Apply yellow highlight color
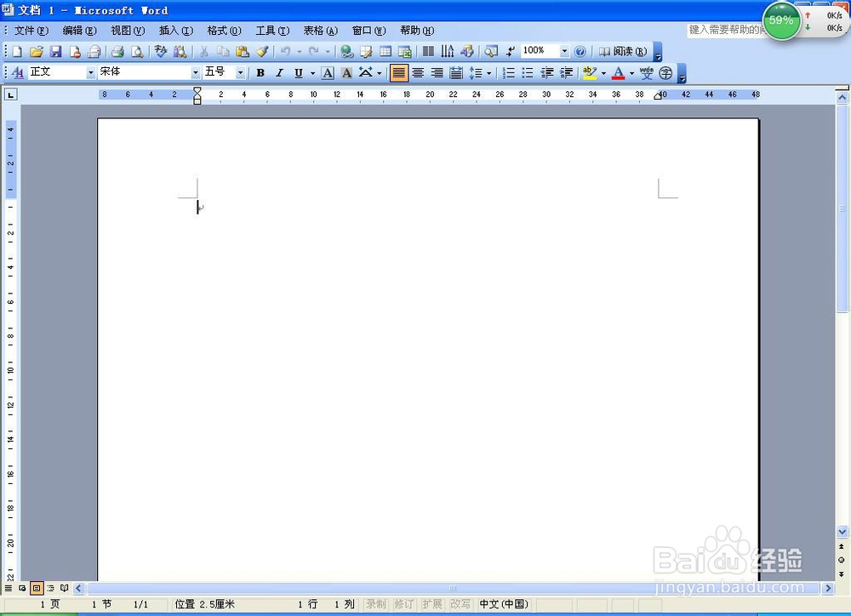The height and width of the screenshot is (616, 851). coord(590,72)
